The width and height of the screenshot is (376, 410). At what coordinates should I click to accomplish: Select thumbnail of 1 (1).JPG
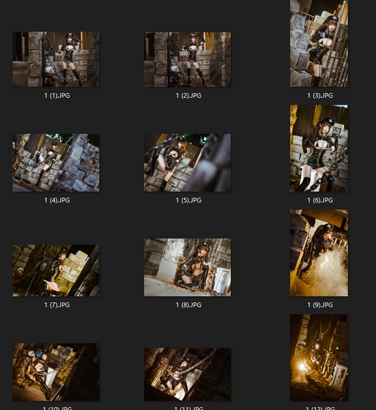coord(56,59)
